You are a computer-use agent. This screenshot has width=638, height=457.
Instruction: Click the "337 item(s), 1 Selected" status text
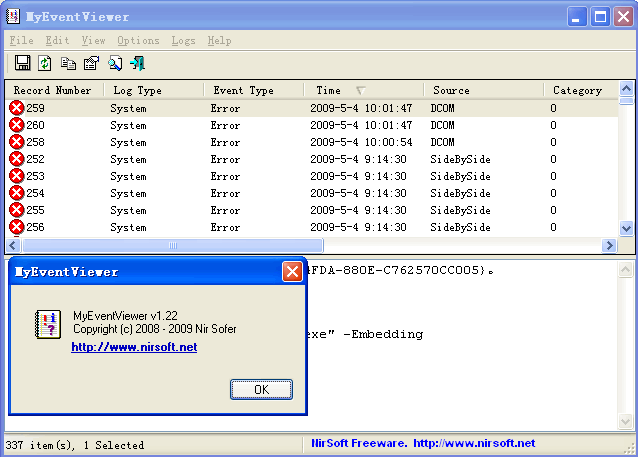(x=75, y=445)
